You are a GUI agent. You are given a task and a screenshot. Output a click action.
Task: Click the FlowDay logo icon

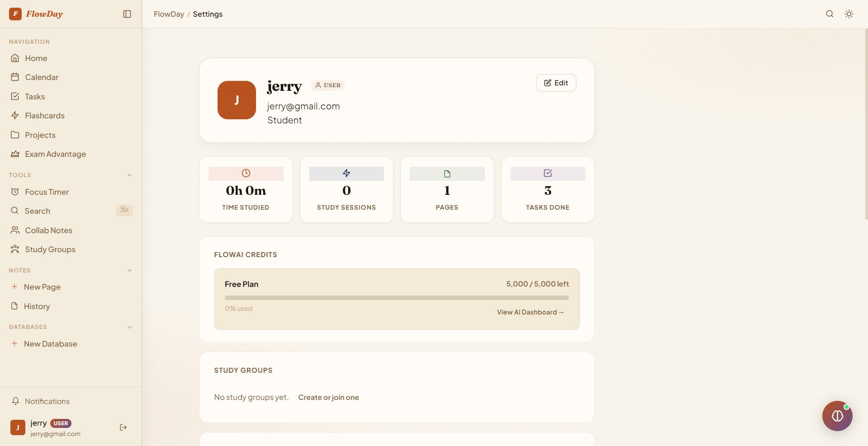coord(15,14)
